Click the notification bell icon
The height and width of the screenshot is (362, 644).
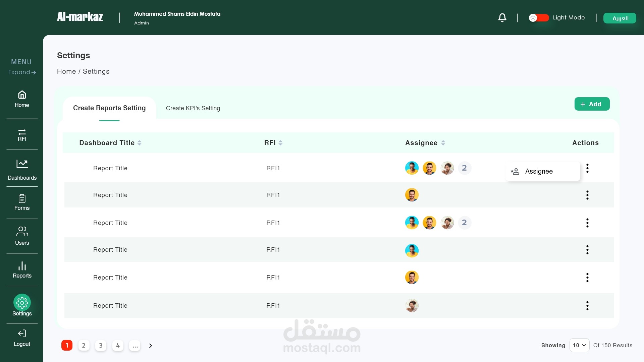click(x=502, y=18)
